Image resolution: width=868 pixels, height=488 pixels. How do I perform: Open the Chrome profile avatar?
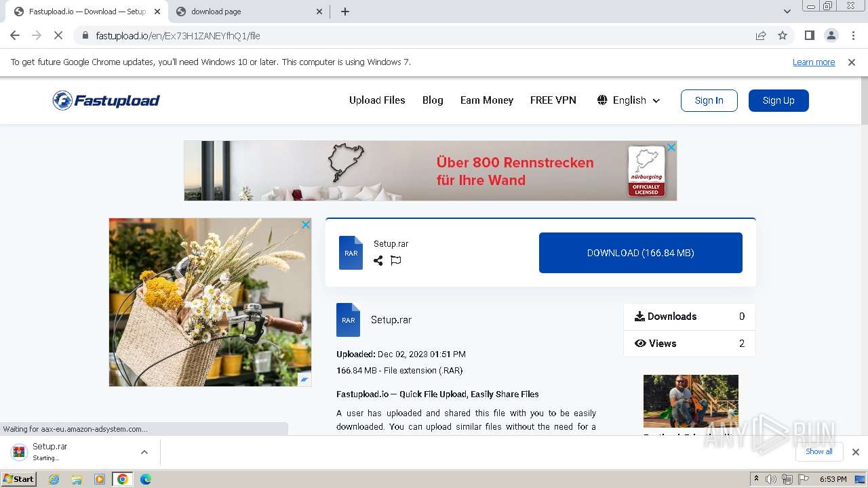click(831, 35)
